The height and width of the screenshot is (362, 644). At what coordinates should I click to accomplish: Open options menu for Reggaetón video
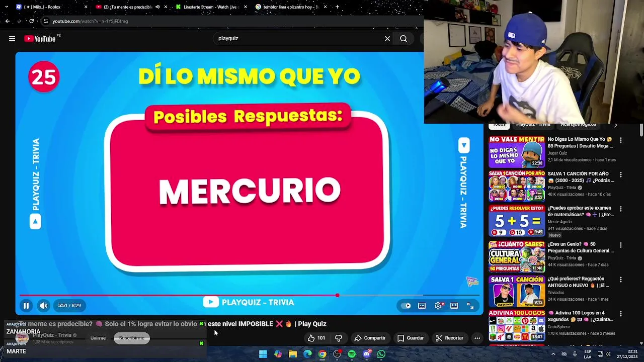(621, 280)
